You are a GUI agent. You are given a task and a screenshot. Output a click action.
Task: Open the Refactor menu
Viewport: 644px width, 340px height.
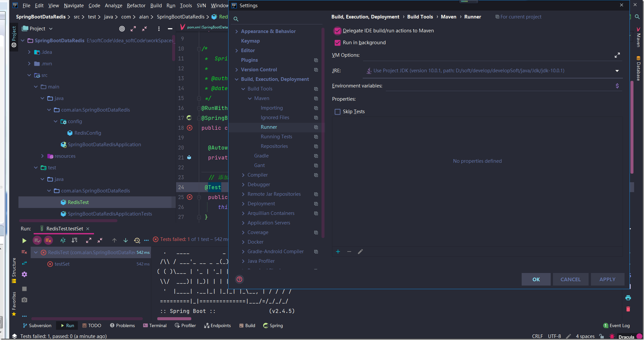[136, 6]
